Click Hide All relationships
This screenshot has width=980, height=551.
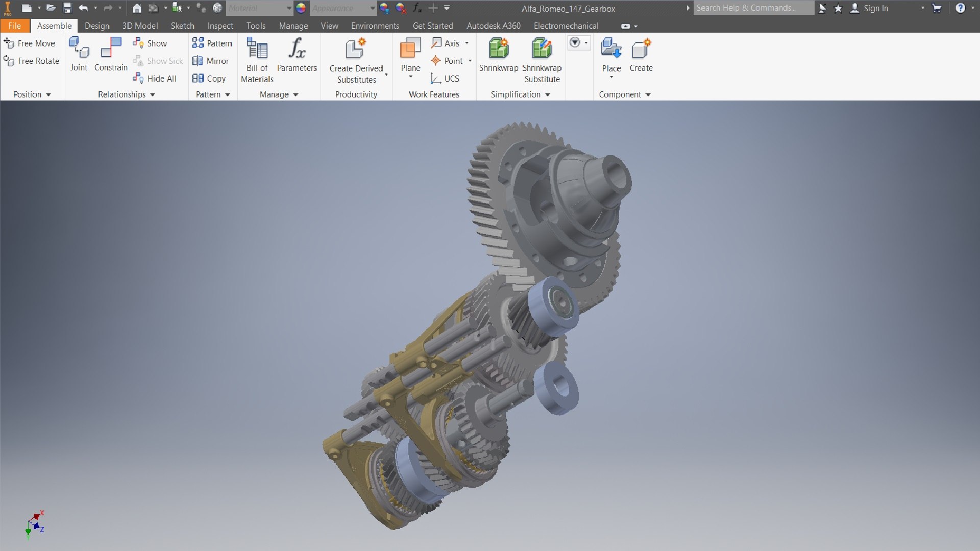click(x=155, y=79)
